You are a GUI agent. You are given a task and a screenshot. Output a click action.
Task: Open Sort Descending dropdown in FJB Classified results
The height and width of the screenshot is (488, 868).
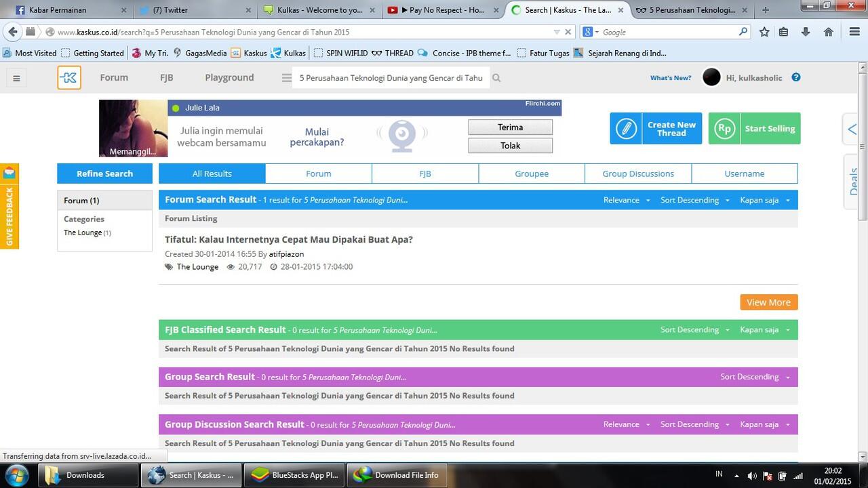[x=695, y=329]
